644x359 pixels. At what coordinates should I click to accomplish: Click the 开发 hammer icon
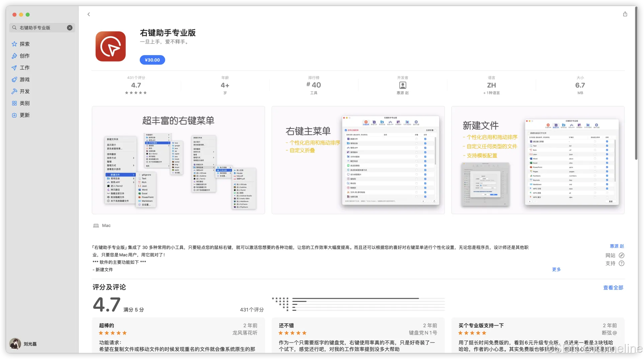coord(14,92)
